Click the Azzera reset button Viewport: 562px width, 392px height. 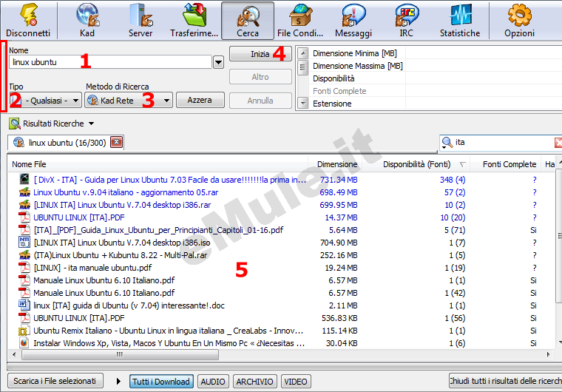pos(200,100)
